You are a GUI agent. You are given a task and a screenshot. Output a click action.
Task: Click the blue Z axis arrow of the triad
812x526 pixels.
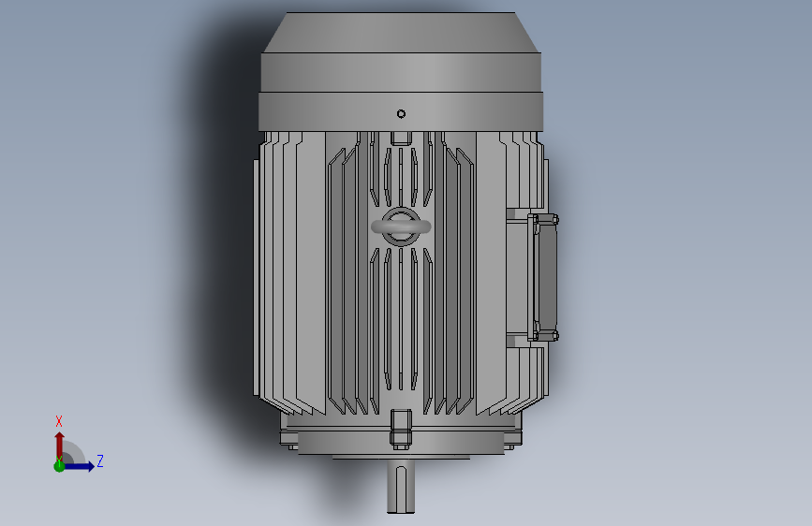tap(80, 466)
